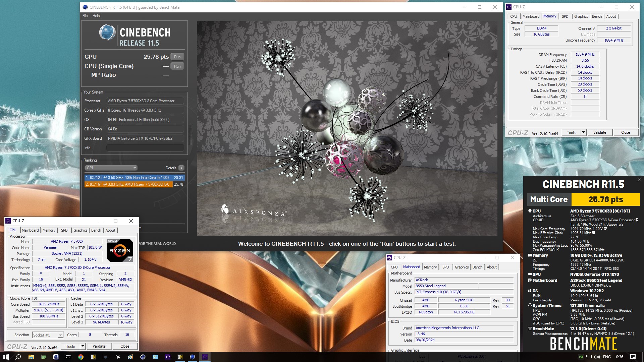Select ranking row Intel Core i5-1360

click(x=135, y=178)
